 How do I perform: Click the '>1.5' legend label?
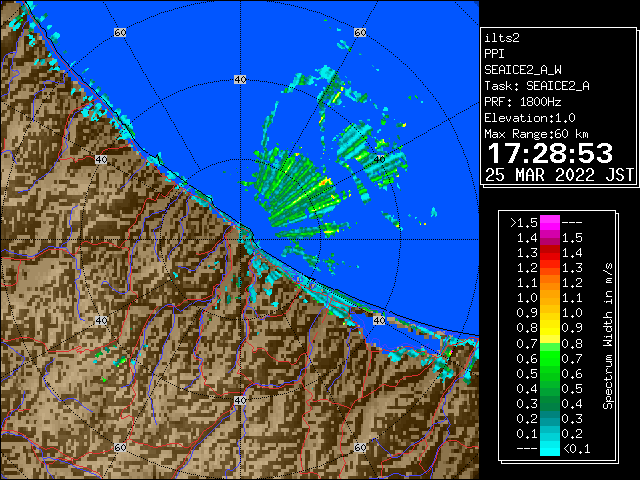point(524,223)
